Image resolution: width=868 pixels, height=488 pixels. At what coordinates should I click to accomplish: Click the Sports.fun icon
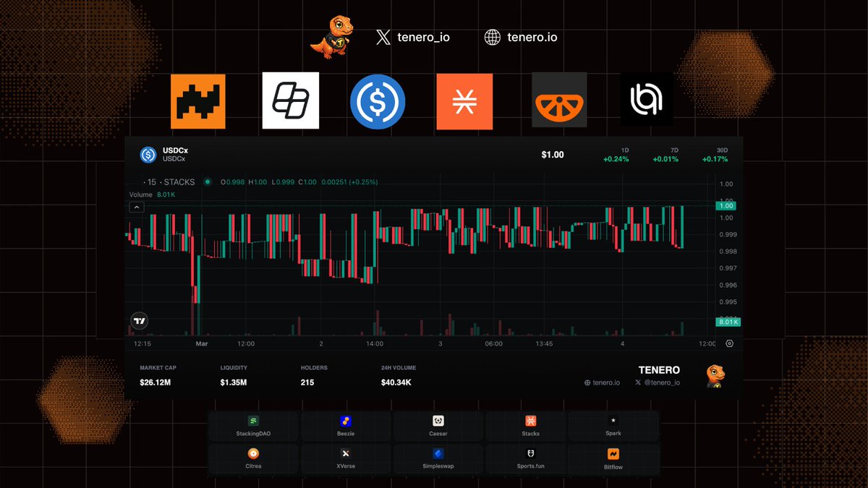pyautogui.click(x=530, y=453)
